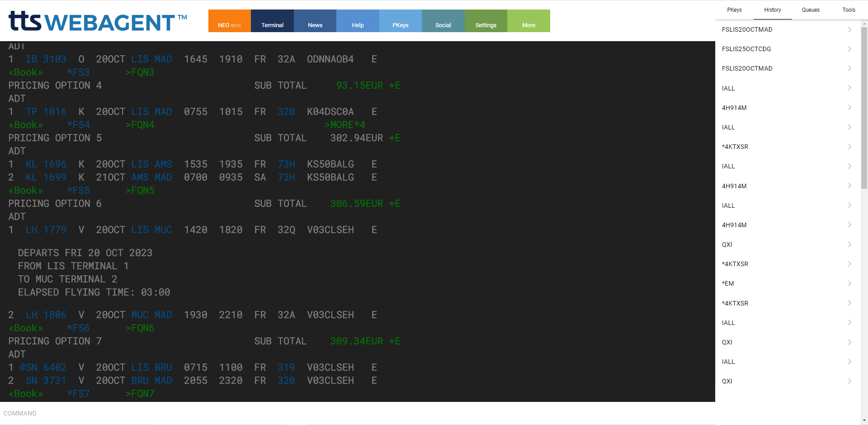
Task: Click the tts WEBAGENT logo
Action: pyautogui.click(x=97, y=21)
